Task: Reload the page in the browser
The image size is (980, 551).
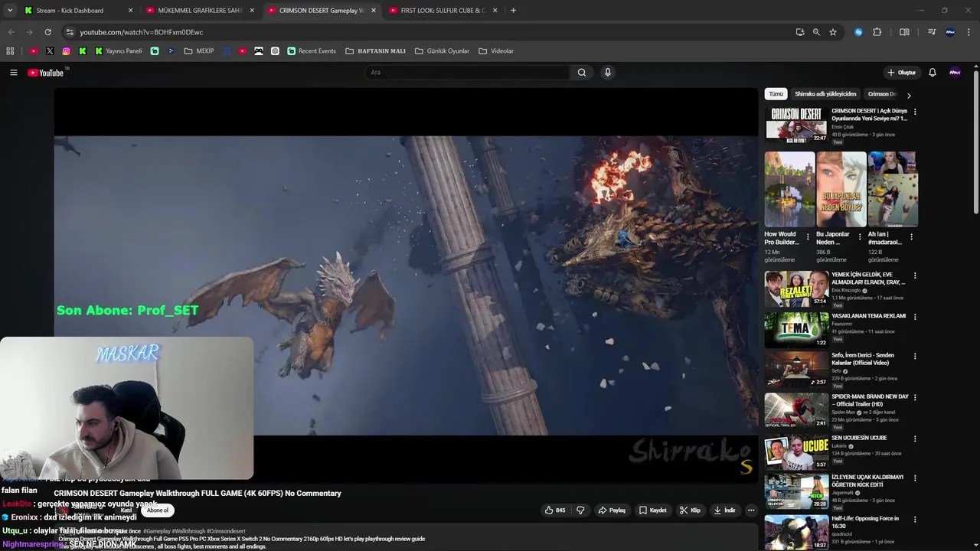Action: coord(47,32)
